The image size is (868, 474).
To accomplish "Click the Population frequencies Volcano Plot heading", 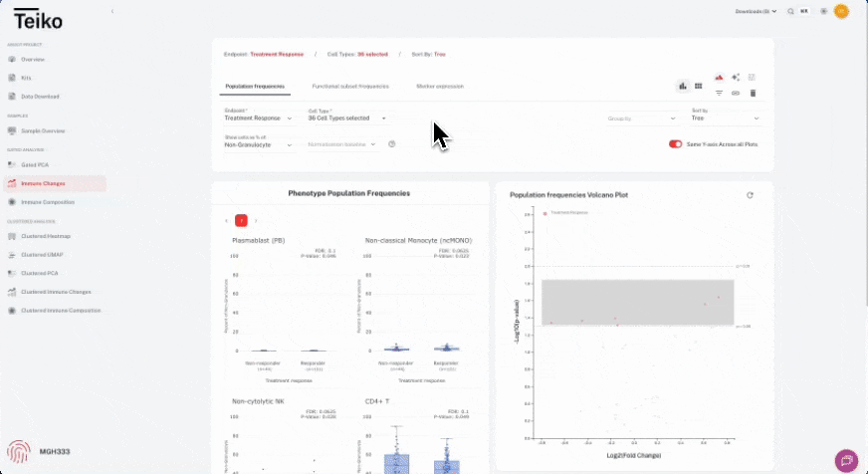I will click(x=568, y=195).
